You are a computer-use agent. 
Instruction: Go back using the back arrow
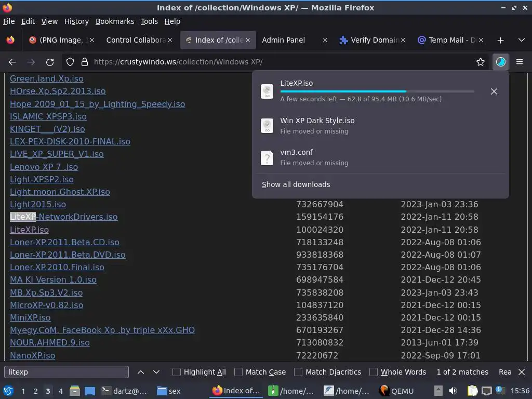[12, 62]
